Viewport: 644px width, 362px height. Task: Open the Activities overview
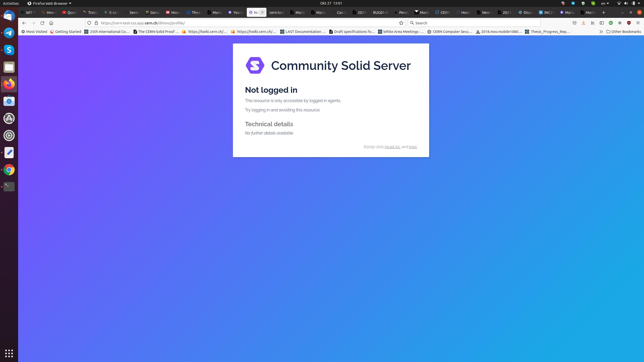click(11, 3)
